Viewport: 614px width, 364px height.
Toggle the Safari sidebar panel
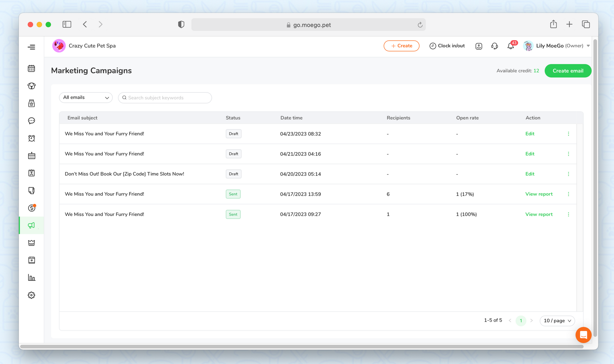tap(67, 24)
